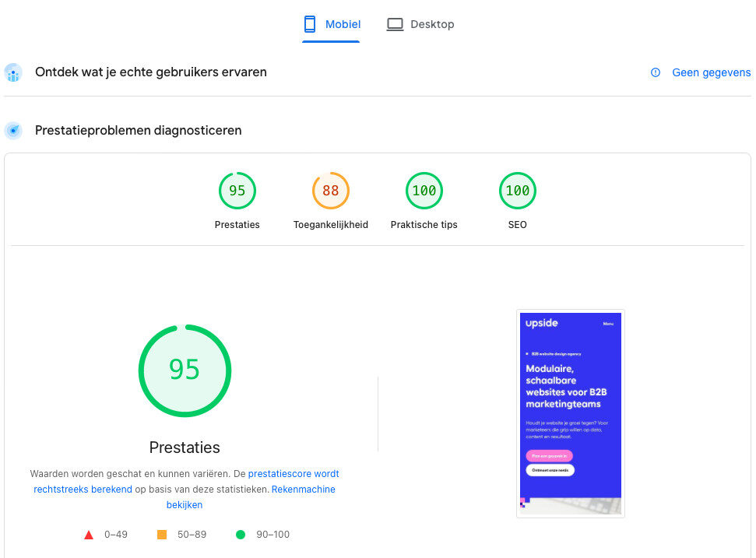Image resolution: width=756 pixels, height=558 pixels.
Task: Open the Geen gegevens link
Action: pos(710,72)
